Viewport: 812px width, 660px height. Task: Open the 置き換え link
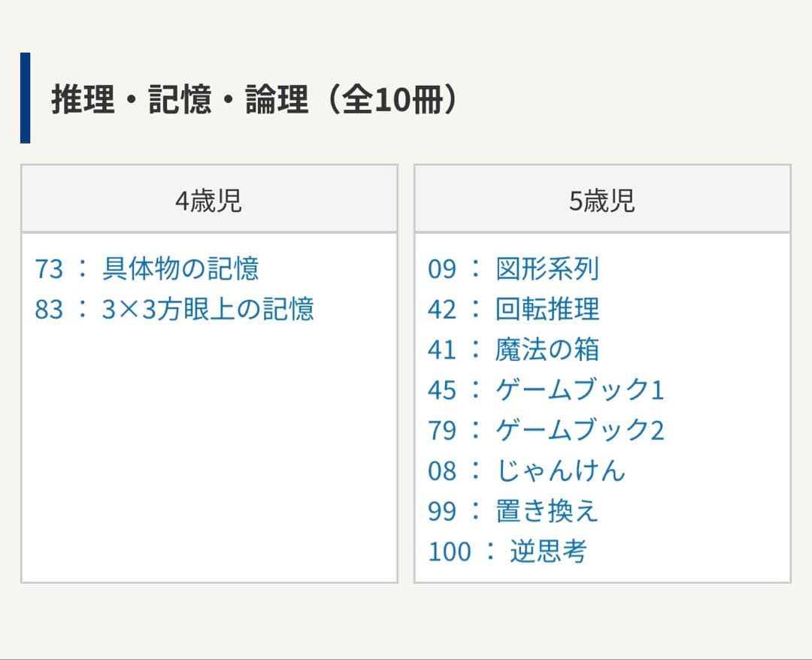pyautogui.click(x=548, y=511)
